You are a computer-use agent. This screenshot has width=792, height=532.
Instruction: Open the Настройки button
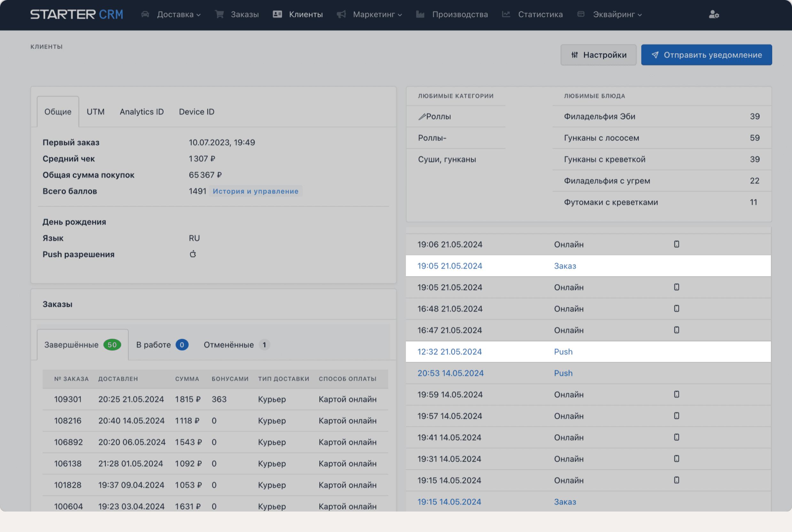point(598,55)
